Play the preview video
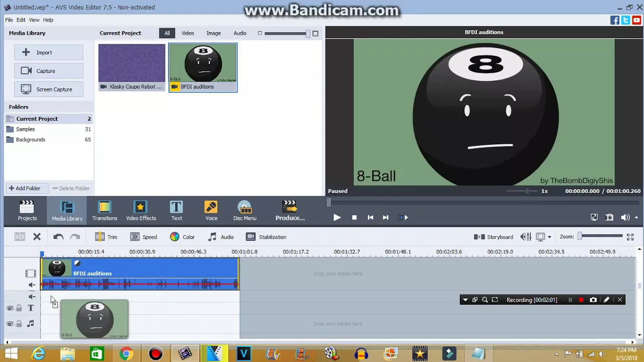 (x=337, y=217)
